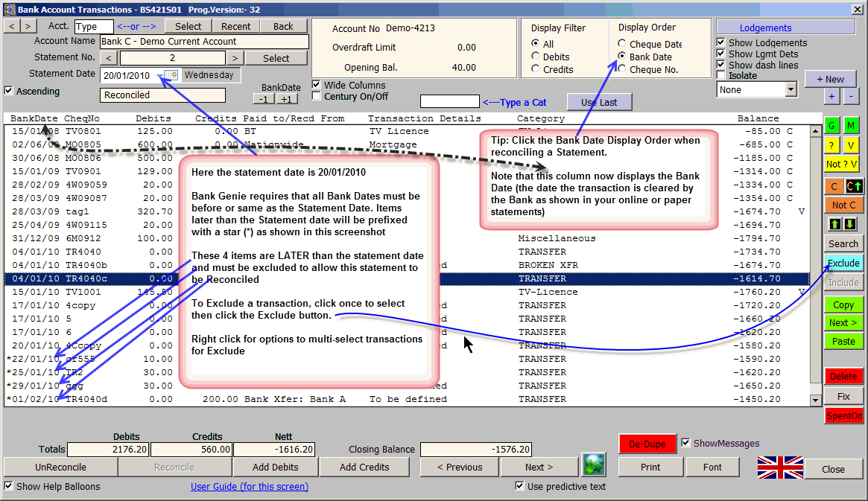Click the UK flag language icon
Image resolution: width=868 pixels, height=501 pixels.
tap(780, 468)
